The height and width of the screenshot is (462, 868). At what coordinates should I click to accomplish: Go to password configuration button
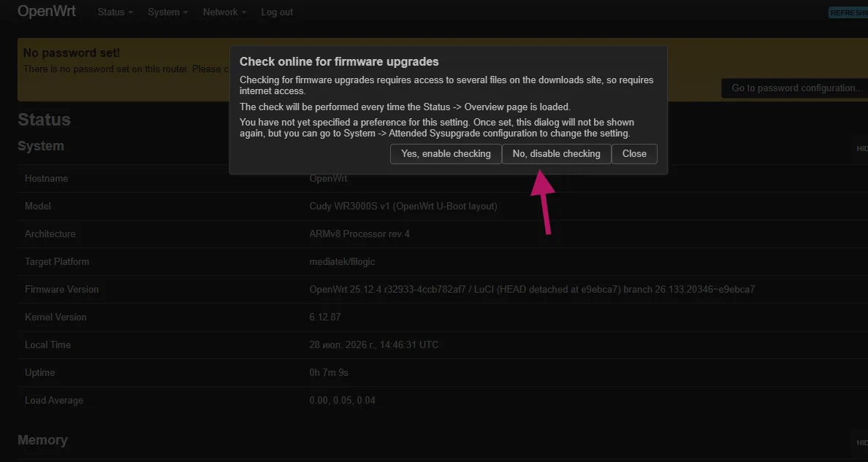pos(794,88)
